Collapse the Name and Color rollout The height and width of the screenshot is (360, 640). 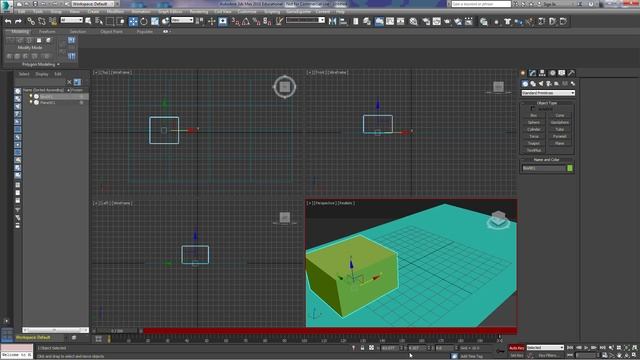(x=547, y=160)
